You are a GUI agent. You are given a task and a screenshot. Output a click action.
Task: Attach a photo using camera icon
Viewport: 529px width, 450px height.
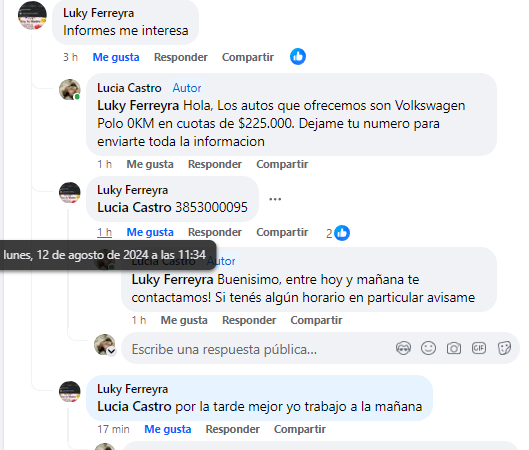[454, 348]
